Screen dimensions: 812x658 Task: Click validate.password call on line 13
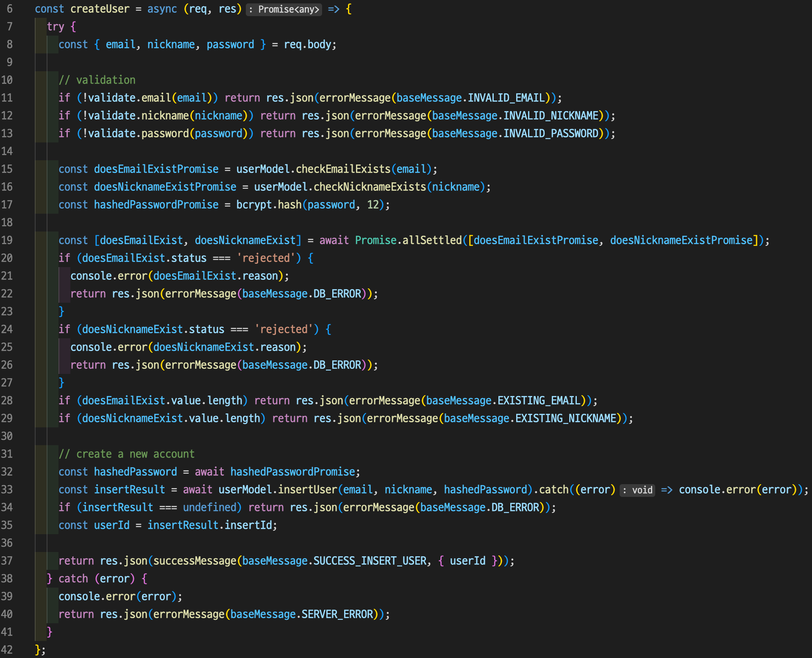click(139, 134)
